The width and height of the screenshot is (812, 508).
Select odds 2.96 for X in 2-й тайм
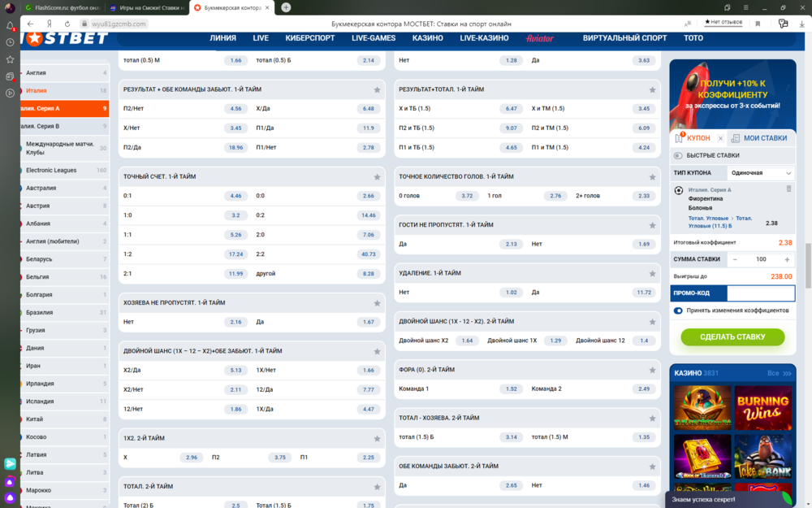(192, 458)
